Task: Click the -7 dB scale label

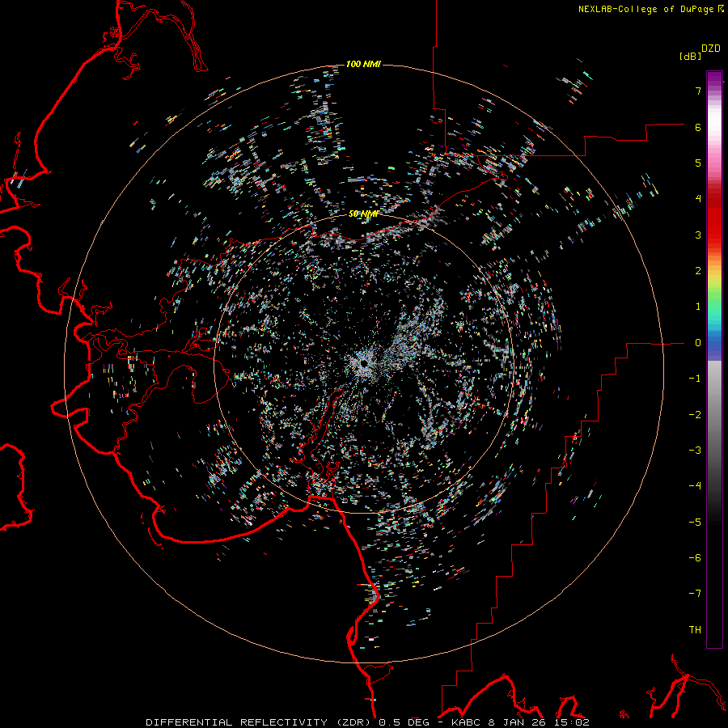Action: point(695,594)
